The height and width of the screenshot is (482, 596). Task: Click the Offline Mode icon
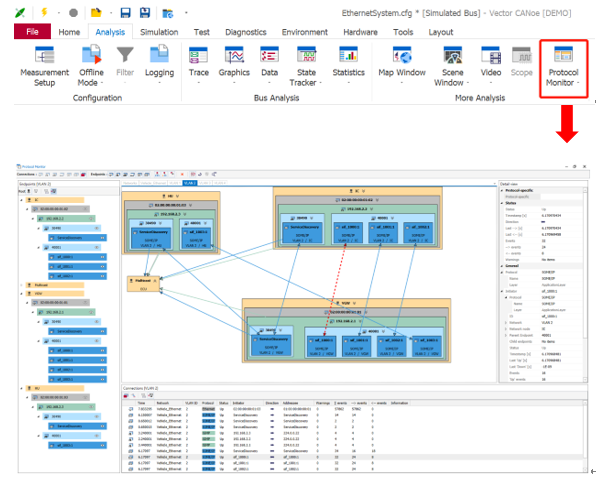(x=92, y=54)
